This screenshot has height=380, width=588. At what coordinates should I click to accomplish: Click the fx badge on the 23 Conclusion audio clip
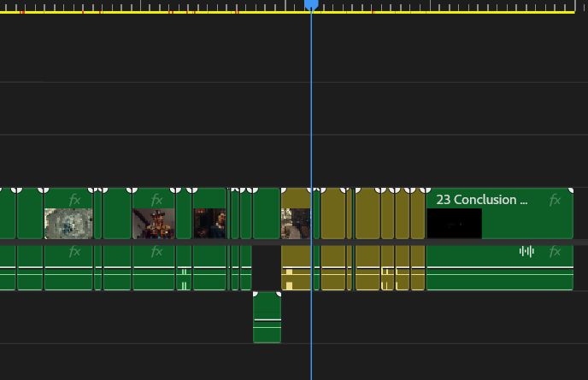(x=555, y=251)
